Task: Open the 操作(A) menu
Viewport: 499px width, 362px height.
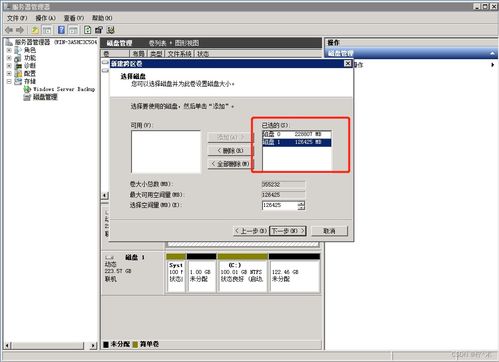Action: [45, 18]
